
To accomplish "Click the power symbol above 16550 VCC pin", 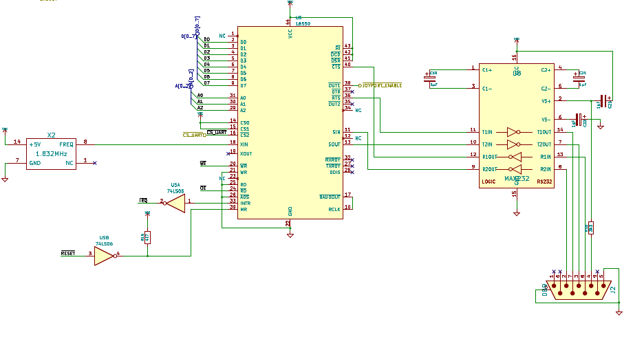I will tap(290, 3).
